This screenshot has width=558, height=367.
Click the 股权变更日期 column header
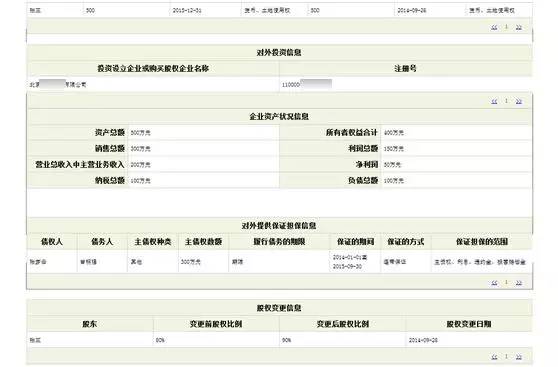[469, 324]
